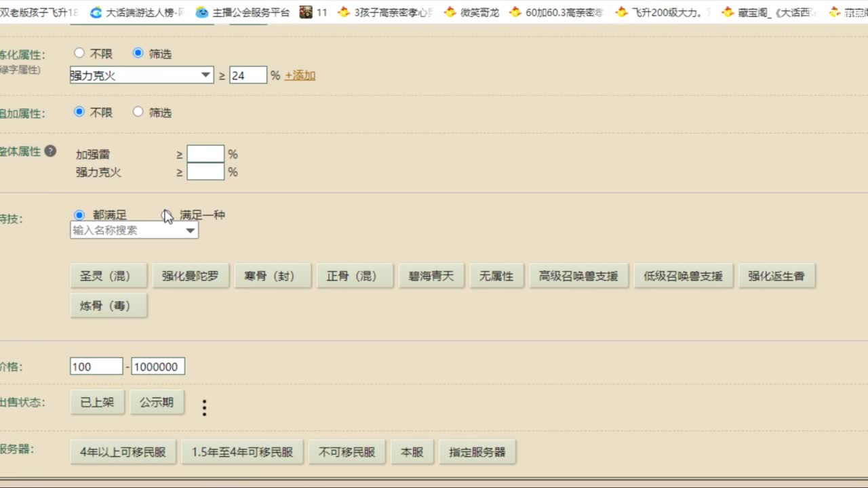This screenshot has width=868, height=488.
Task: Open the 大话端游达人榜 bookmark
Action: point(137,12)
